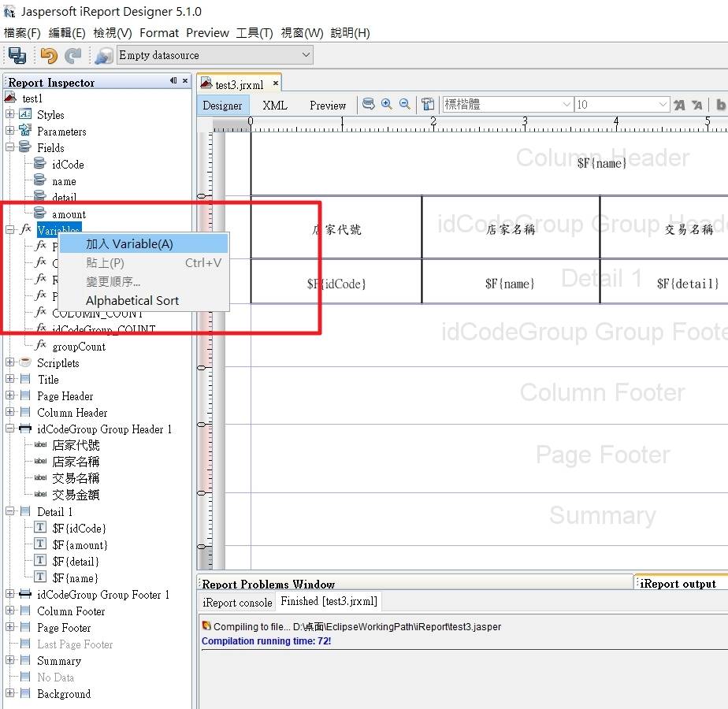The height and width of the screenshot is (709, 728).
Task: Collapse the Fields tree node
Action: (x=9, y=147)
